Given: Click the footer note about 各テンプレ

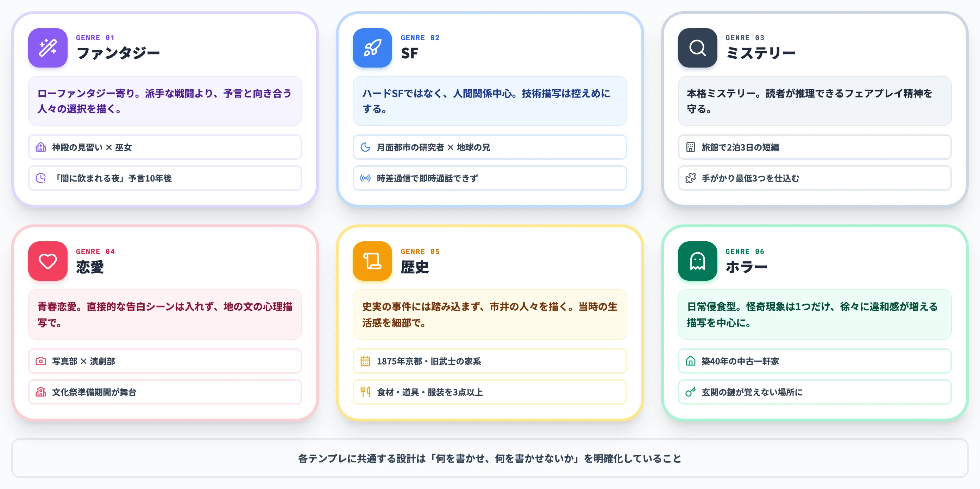Looking at the screenshot, I should pos(490,458).
